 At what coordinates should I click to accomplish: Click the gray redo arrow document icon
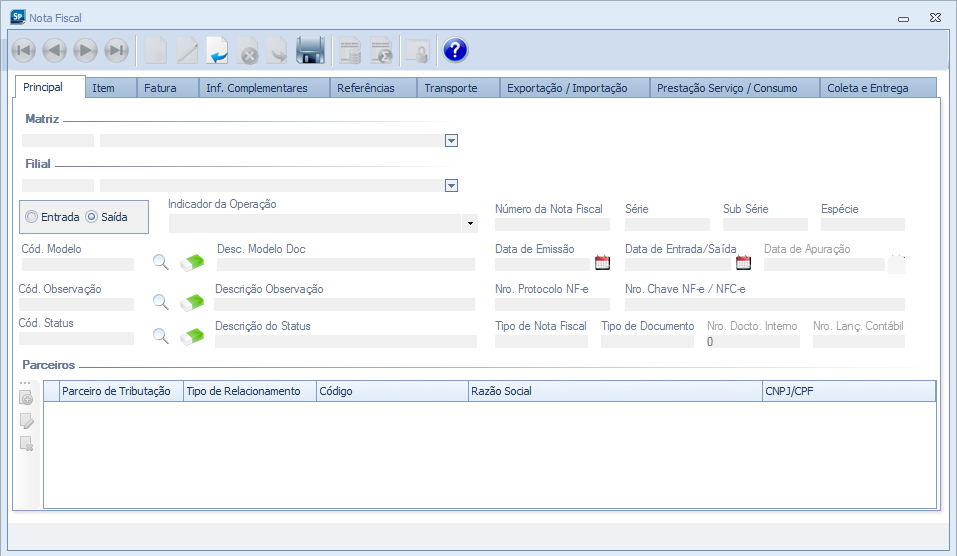(278, 51)
